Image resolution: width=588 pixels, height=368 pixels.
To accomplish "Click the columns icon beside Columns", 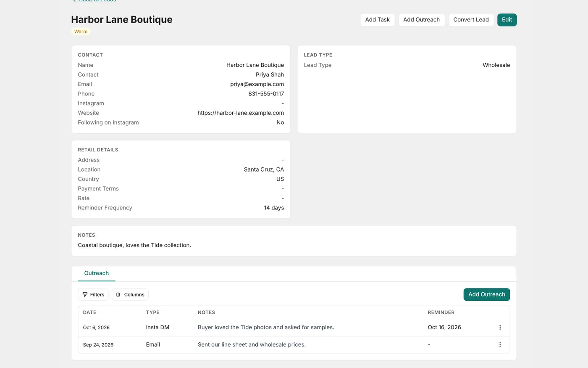I will pos(118,294).
